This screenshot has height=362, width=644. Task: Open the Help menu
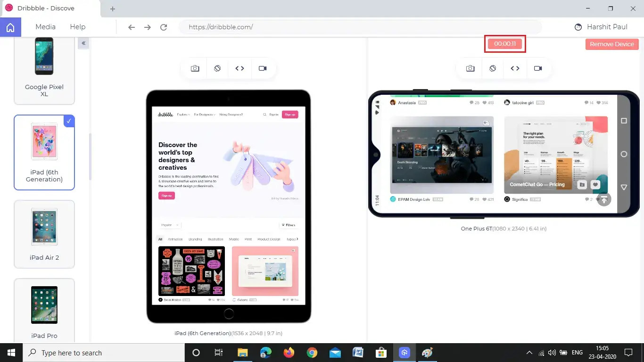(x=78, y=27)
